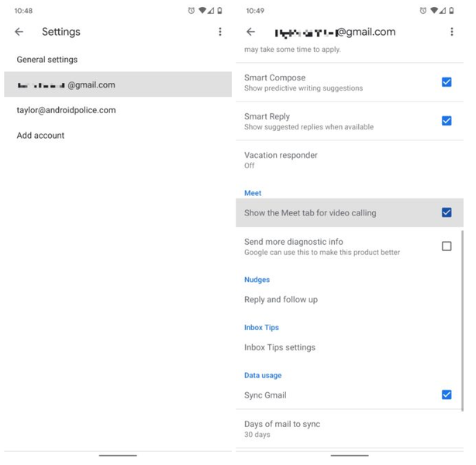Tap Add account
Screen dimensions: 476x465
118,136
